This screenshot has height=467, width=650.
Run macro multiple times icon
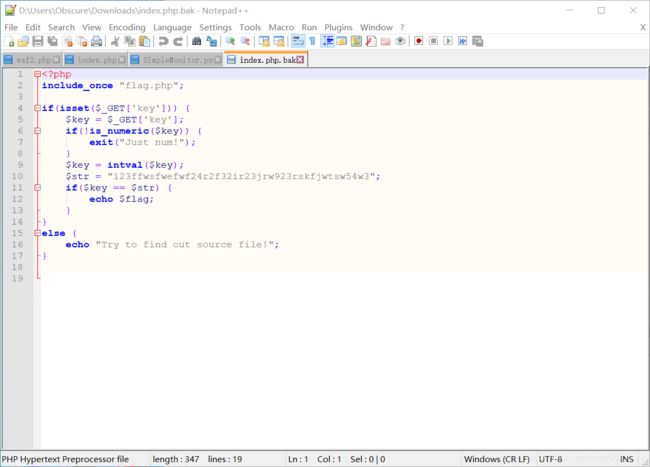coord(463,41)
